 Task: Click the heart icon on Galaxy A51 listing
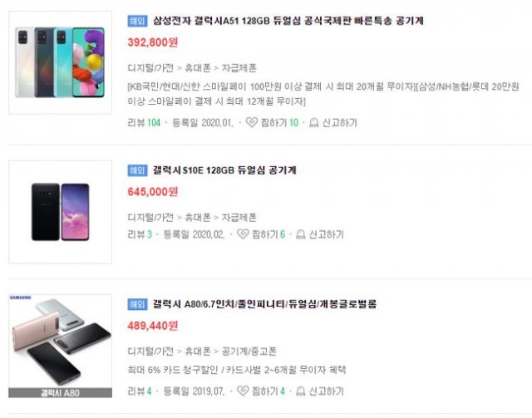(251, 122)
